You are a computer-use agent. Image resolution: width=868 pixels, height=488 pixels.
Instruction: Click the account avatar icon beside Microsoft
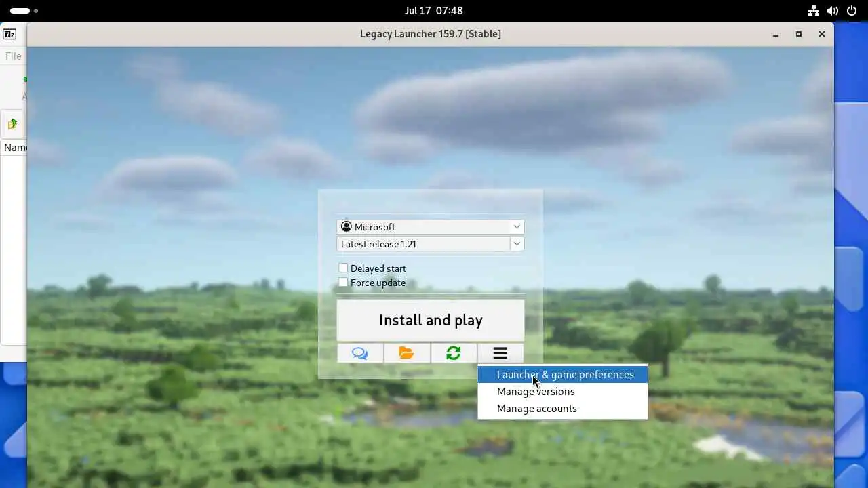347,226
